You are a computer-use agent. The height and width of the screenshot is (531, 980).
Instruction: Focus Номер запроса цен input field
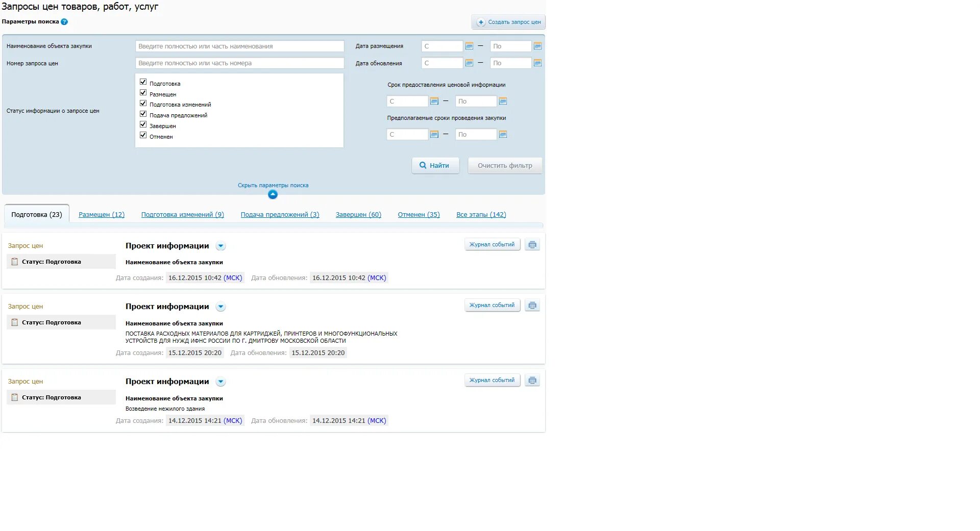(x=240, y=63)
